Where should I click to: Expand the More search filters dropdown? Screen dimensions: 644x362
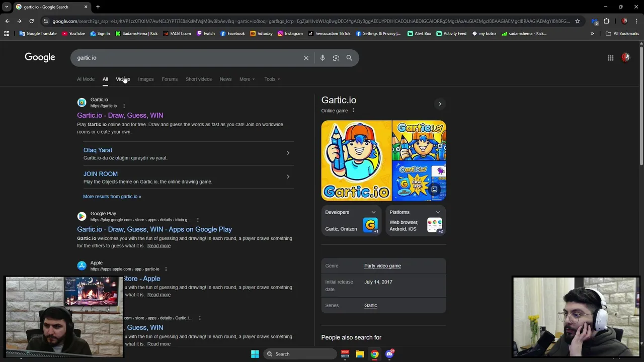(x=247, y=79)
